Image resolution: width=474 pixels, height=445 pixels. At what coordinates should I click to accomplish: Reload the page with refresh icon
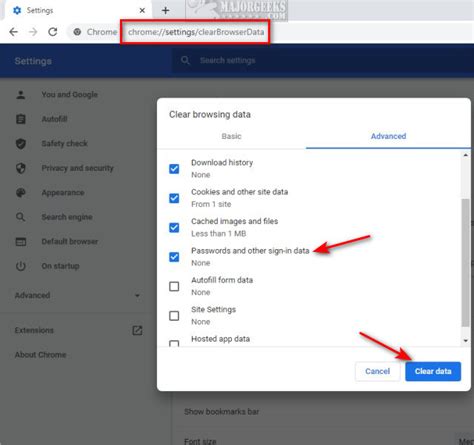click(53, 32)
